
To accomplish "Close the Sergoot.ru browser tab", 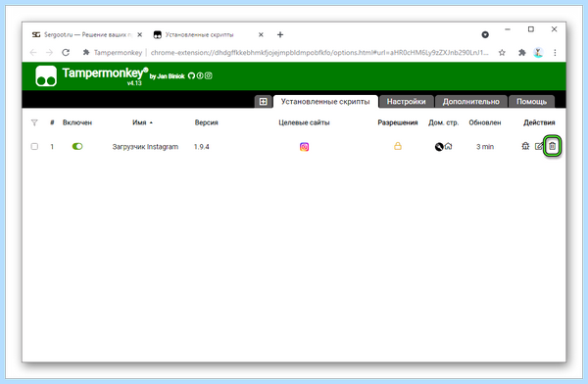I will (x=139, y=35).
